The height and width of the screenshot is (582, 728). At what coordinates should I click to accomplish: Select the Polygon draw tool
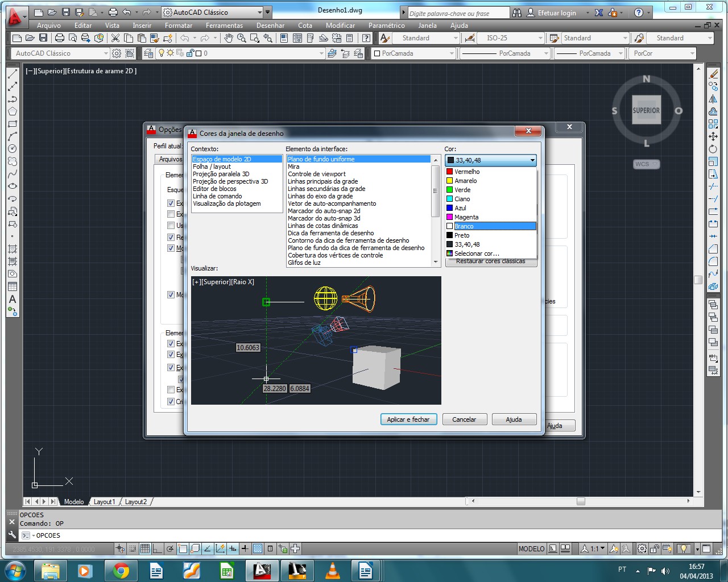point(13,111)
